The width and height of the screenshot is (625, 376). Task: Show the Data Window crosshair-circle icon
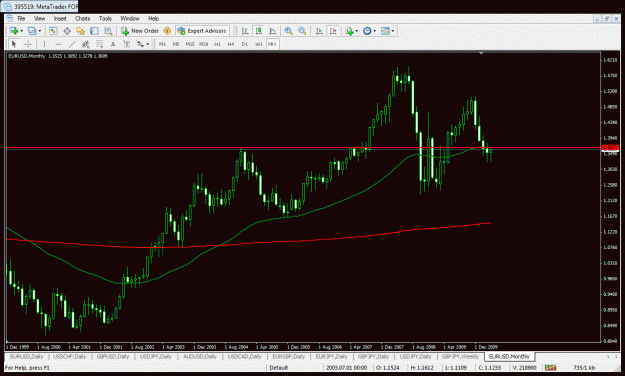(x=67, y=31)
